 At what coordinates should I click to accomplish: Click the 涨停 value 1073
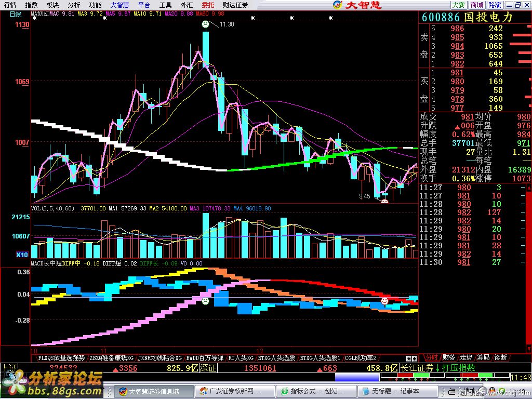pyautogui.click(x=522, y=179)
